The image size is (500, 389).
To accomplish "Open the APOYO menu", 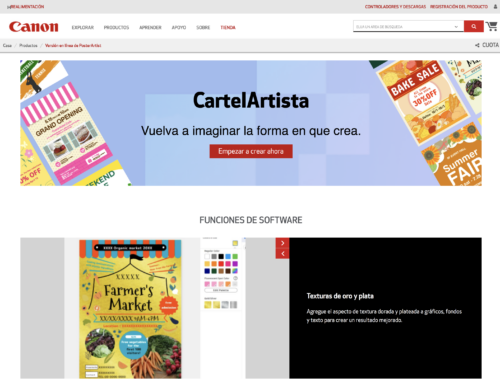I will pos(179,27).
